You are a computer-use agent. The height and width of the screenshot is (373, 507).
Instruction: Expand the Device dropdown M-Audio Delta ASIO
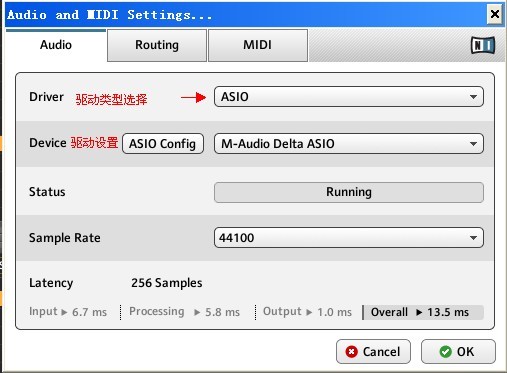[x=349, y=144]
